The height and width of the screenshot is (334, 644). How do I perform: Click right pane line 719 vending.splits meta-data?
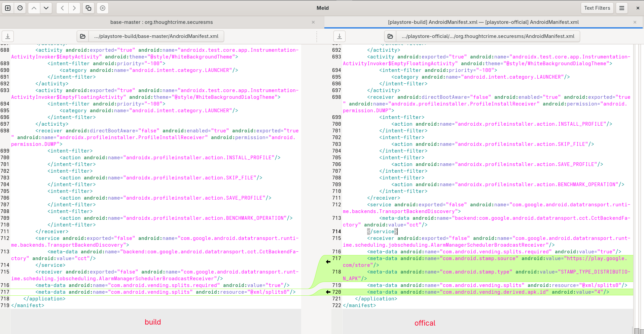pyautogui.click(x=497, y=285)
